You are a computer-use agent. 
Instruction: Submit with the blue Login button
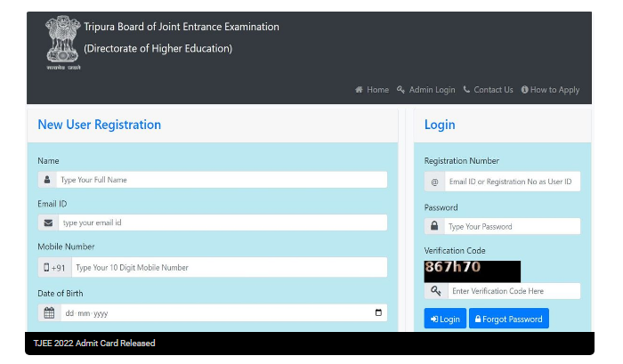tap(445, 319)
